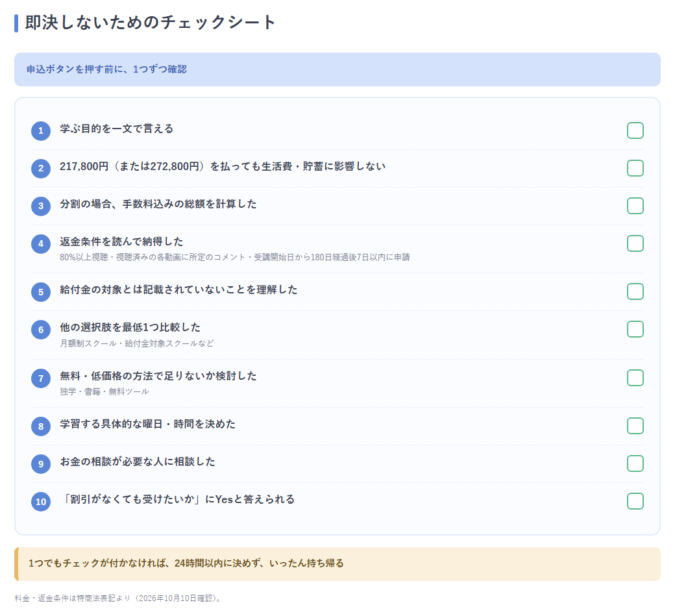
Task: Check the 学習する具体的な曜日・時間を決めた box
Action: click(x=635, y=426)
